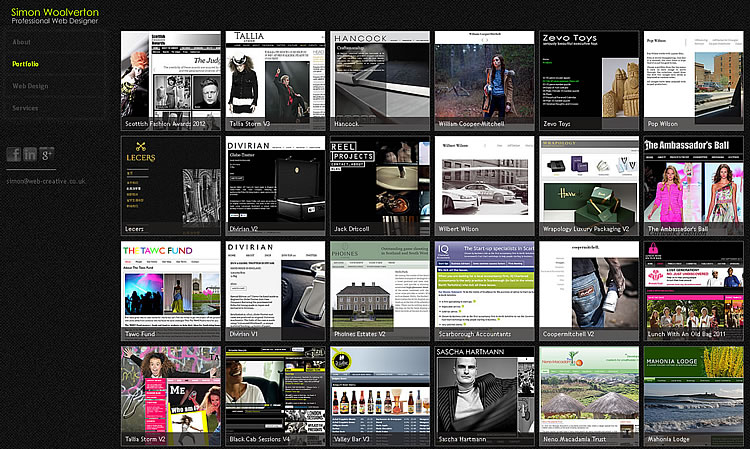Open the Tallia Storm V3 thumbnail
Screen dimensions: 750x449
click(275, 81)
